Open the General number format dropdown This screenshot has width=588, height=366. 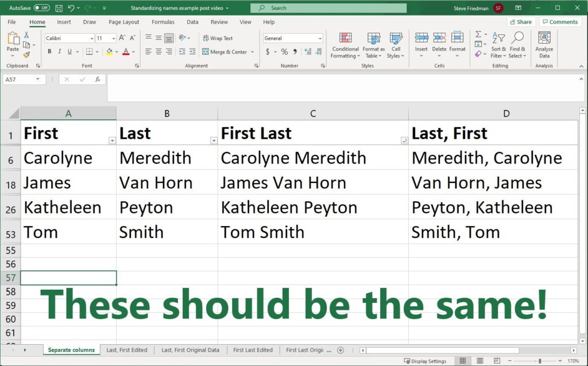(319, 38)
